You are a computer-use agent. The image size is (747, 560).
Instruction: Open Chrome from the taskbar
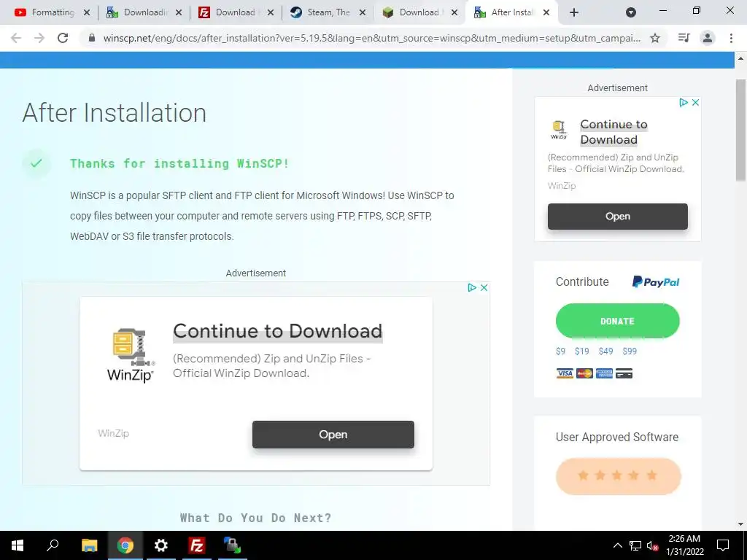(125, 545)
